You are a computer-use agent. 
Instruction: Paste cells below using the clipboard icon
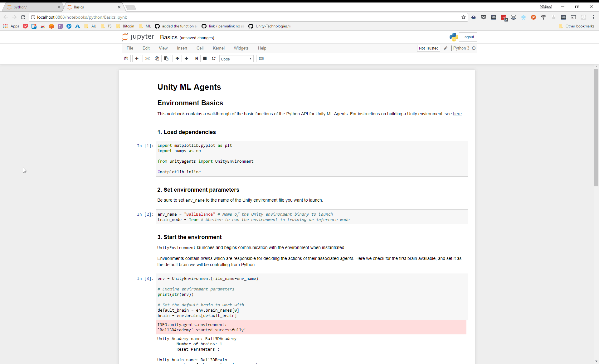click(166, 59)
